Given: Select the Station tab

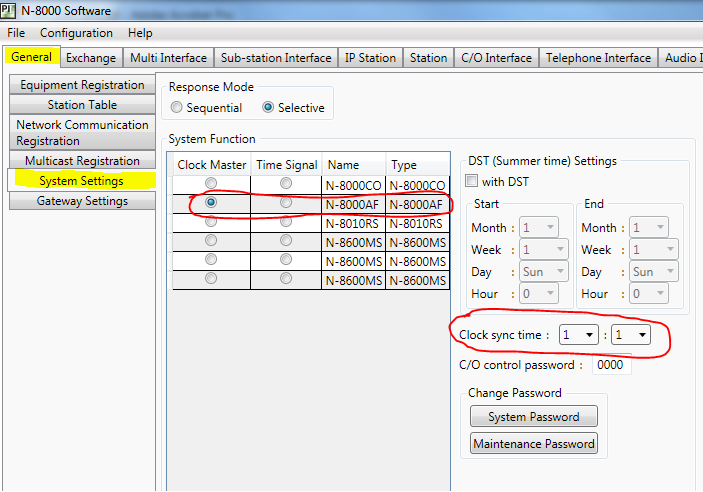Looking at the screenshot, I should click(x=428, y=58).
